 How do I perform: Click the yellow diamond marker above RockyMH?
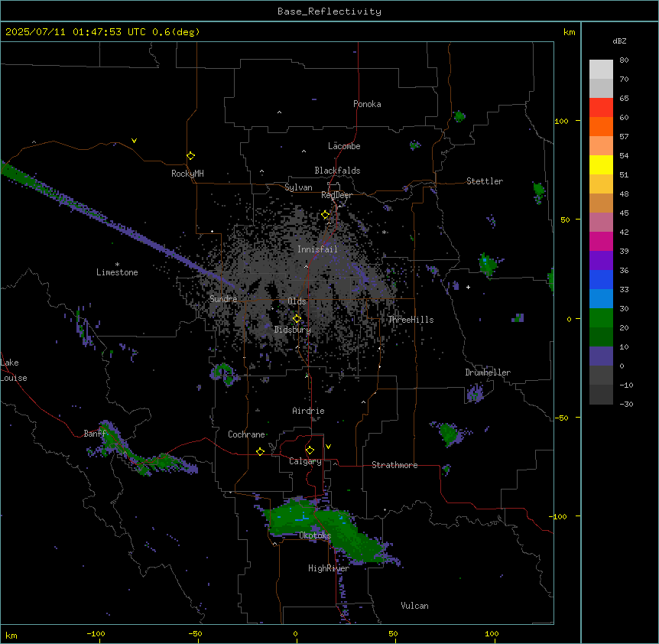190,155
